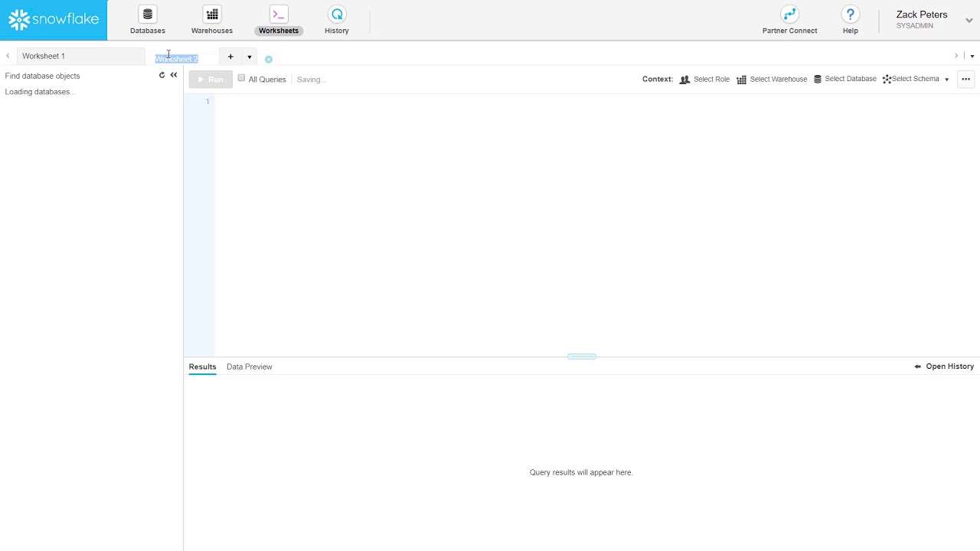The image size is (980, 551).
Task: Open Partner Connect
Action: 789,21
